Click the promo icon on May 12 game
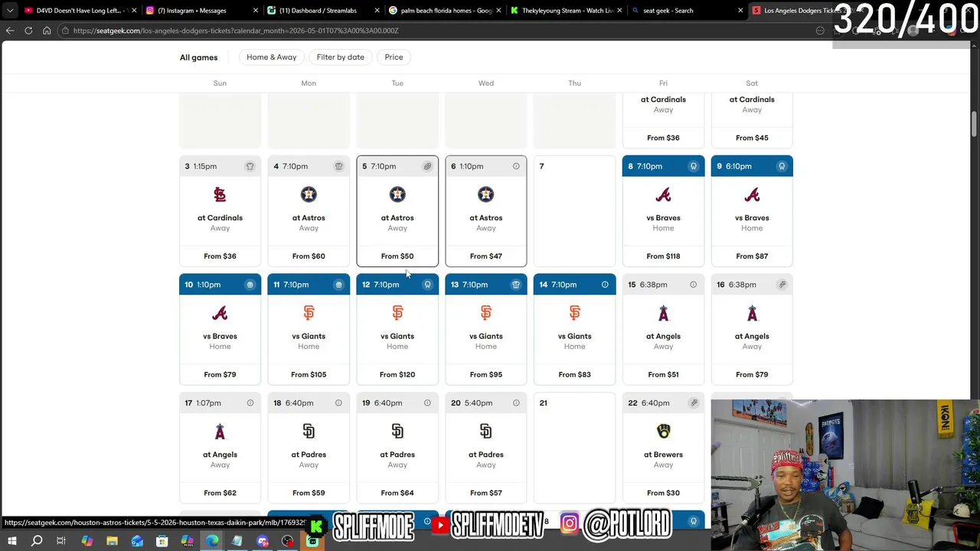Viewport: 980px width, 551px height. pyautogui.click(x=427, y=285)
